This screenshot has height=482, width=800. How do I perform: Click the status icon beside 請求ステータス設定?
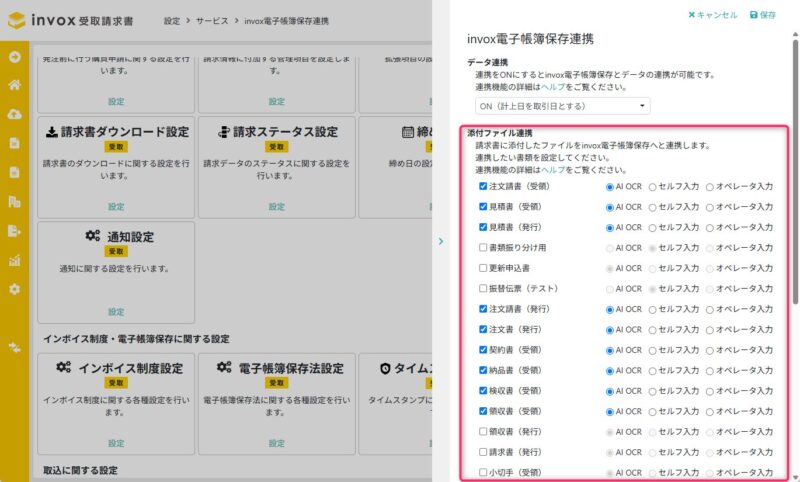[223, 132]
